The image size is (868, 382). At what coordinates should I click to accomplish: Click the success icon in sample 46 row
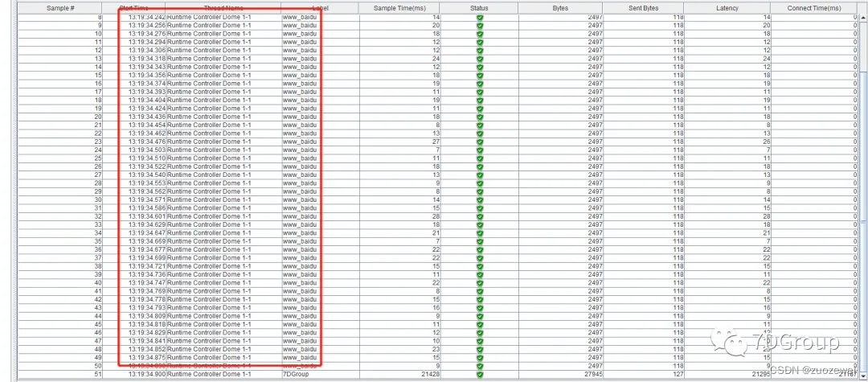tap(479, 333)
